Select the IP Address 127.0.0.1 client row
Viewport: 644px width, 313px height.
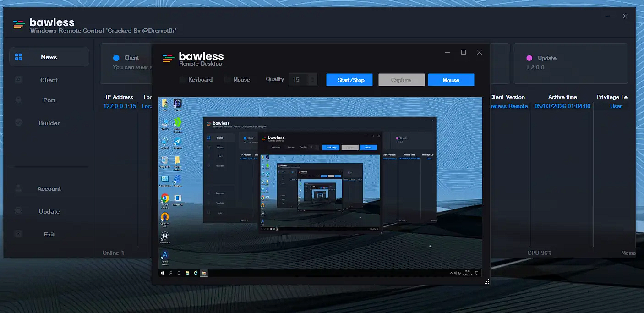pos(119,106)
